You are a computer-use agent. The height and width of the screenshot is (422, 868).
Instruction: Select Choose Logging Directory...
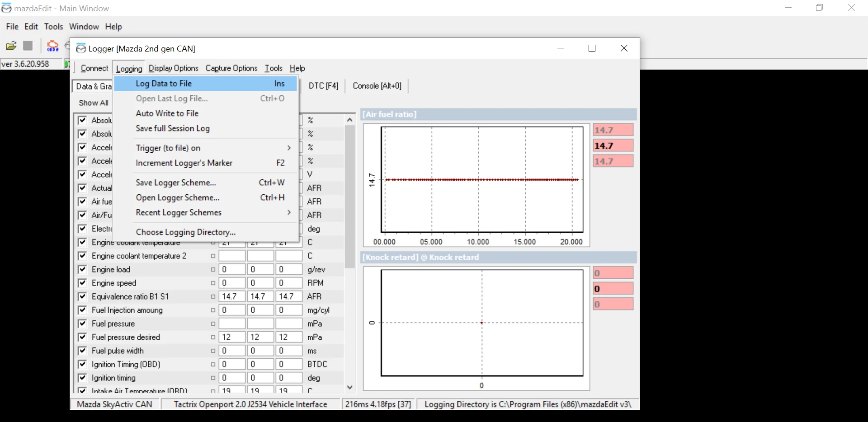206,232
